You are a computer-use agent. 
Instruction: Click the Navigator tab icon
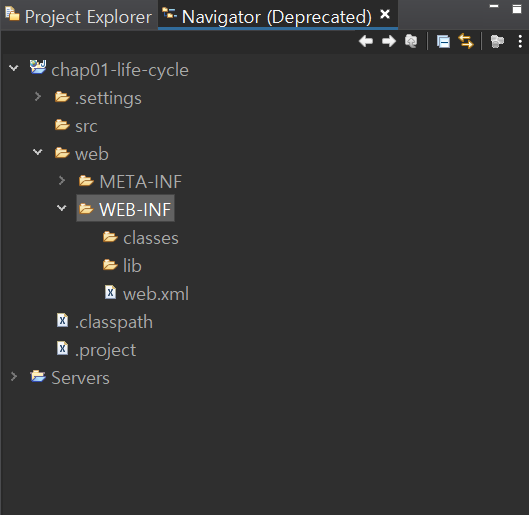169,13
